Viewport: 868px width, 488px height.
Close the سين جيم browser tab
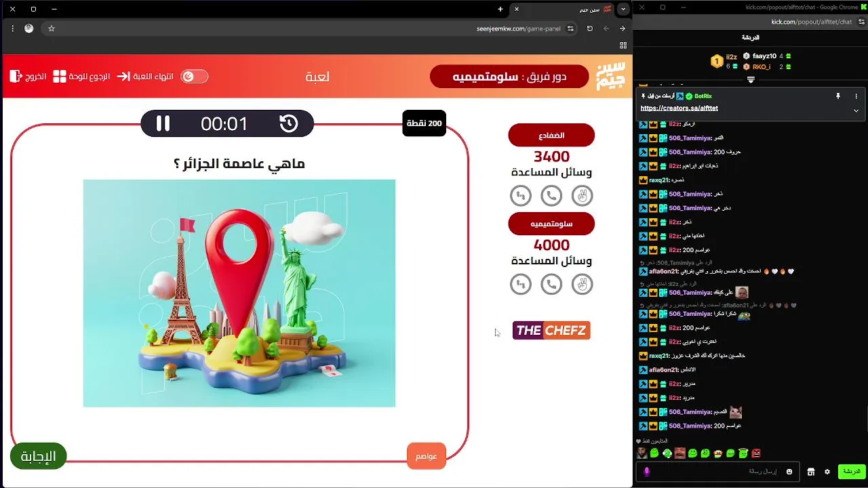click(517, 9)
